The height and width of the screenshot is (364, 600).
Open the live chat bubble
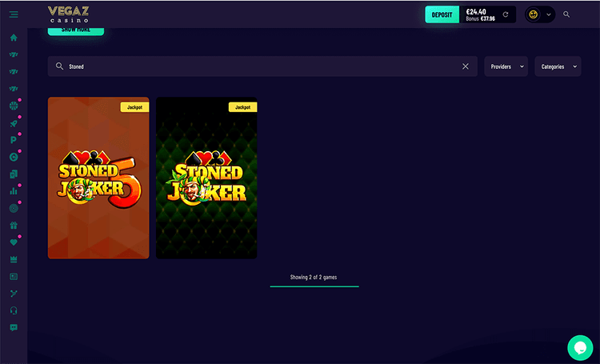tap(580, 347)
